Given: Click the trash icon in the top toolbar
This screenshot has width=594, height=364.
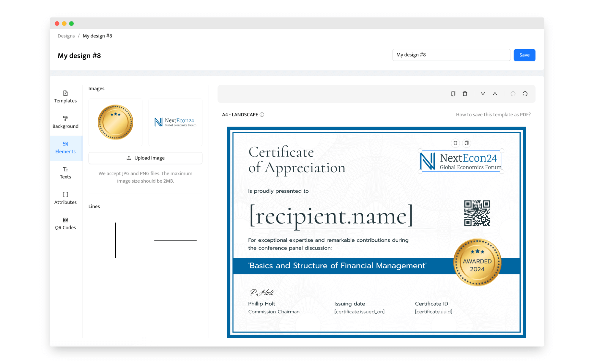Looking at the screenshot, I should point(465,94).
